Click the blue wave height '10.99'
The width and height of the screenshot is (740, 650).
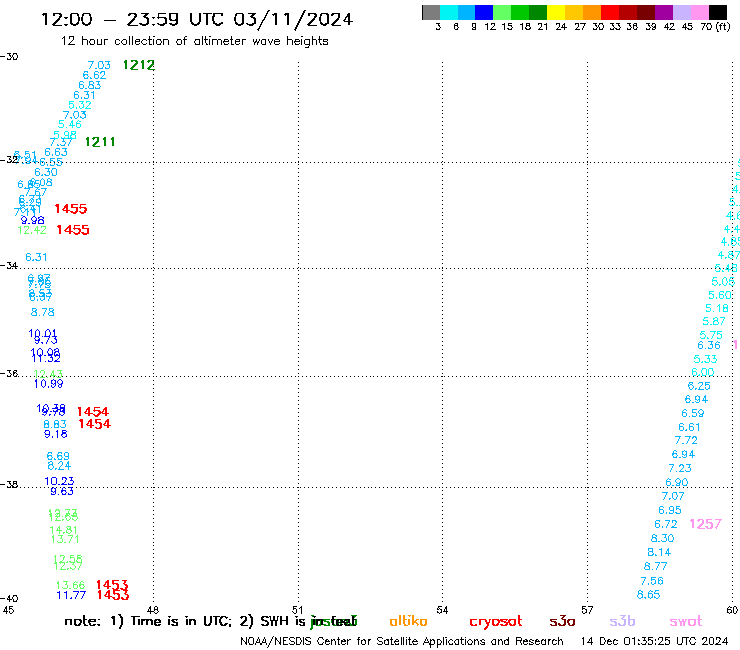coord(48,384)
